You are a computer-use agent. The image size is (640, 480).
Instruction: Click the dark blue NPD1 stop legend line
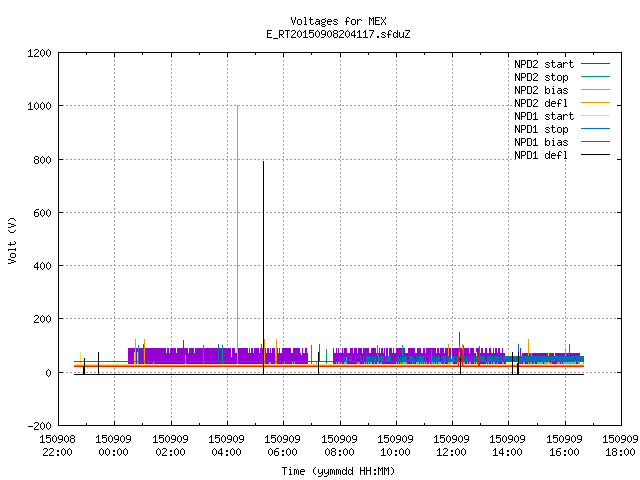coord(595,129)
